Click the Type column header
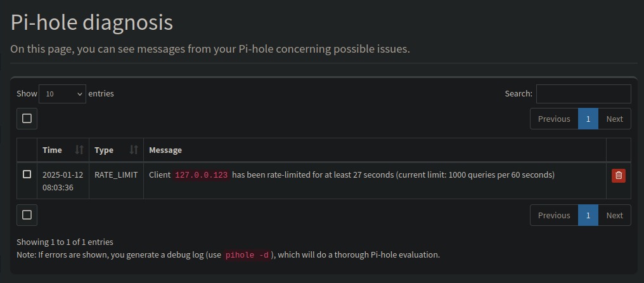The height and width of the screenshot is (283, 644). pyautogui.click(x=116, y=150)
